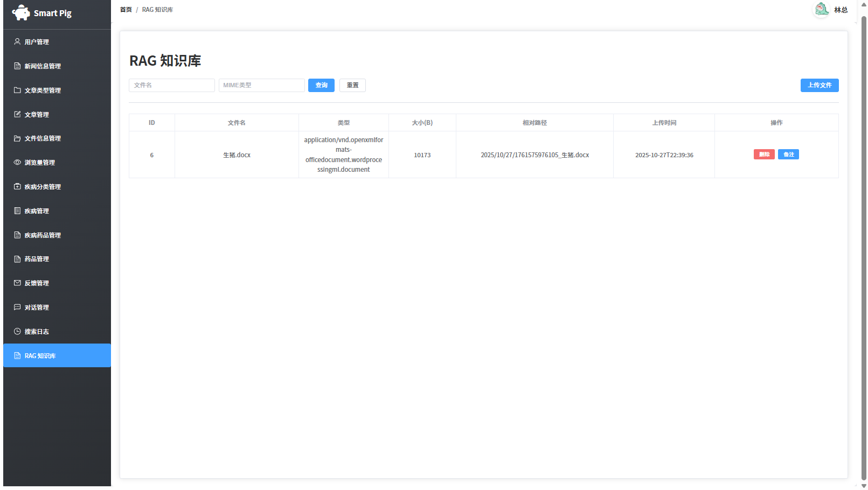Click the 林总 username text
The height and width of the screenshot is (490, 868).
(x=841, y=10)
